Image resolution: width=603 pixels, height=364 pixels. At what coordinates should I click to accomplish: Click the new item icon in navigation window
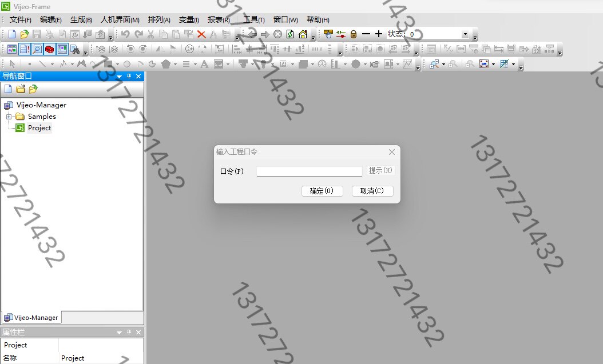tap(8, 89)
